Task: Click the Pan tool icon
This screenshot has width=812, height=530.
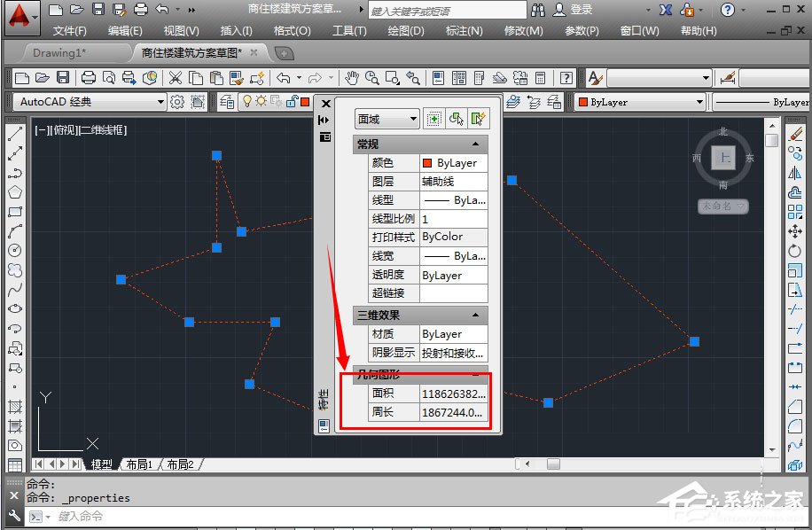Action: coord(351,78)
